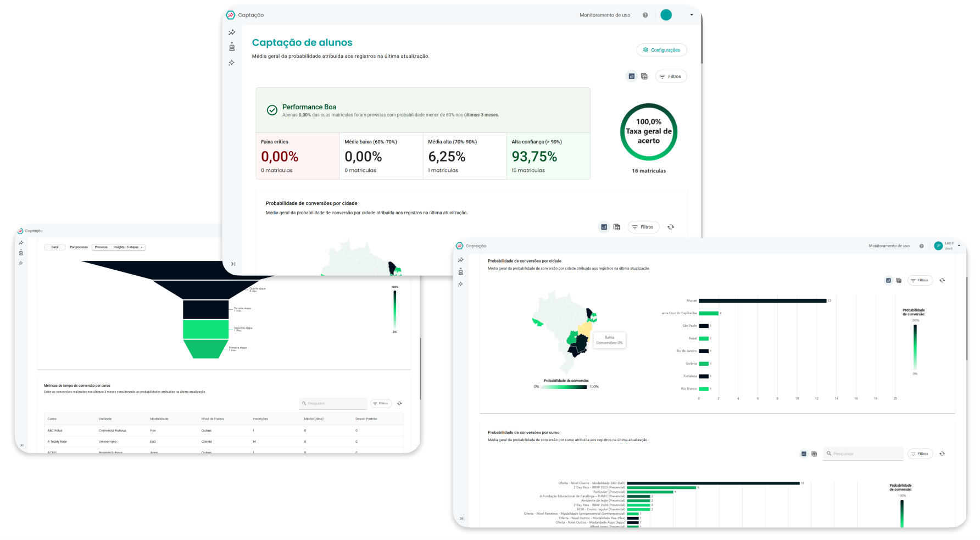Switch to the Por processo tab
The image size is (980, 540).
79,247
